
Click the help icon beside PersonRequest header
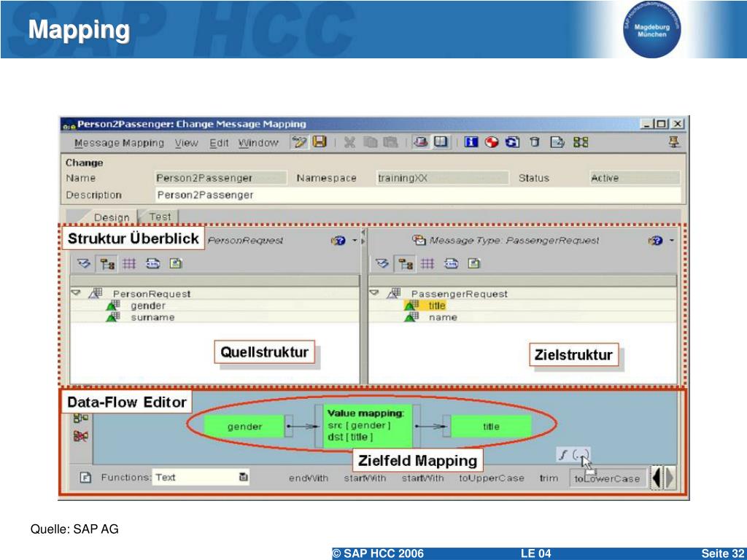pyautogui.click(x=338, y=241)
